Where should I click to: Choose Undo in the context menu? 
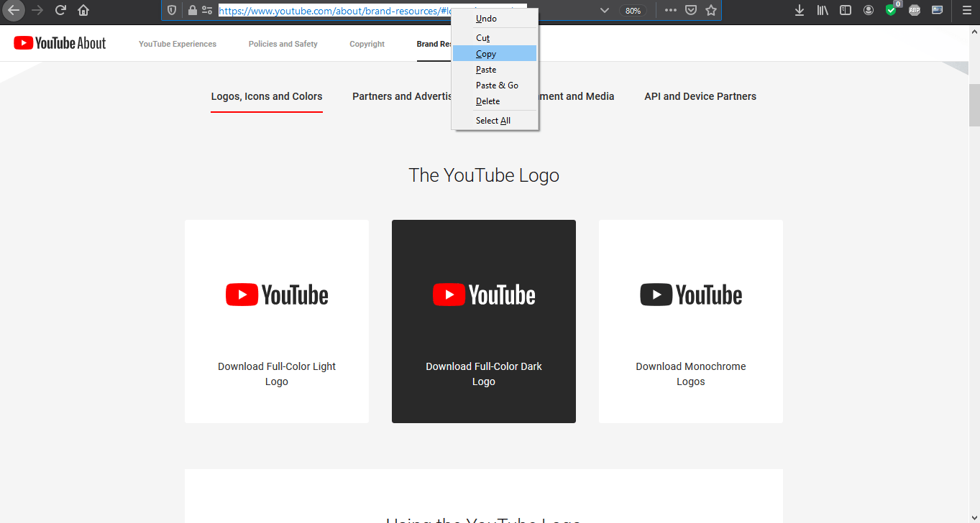coord(495,19)
